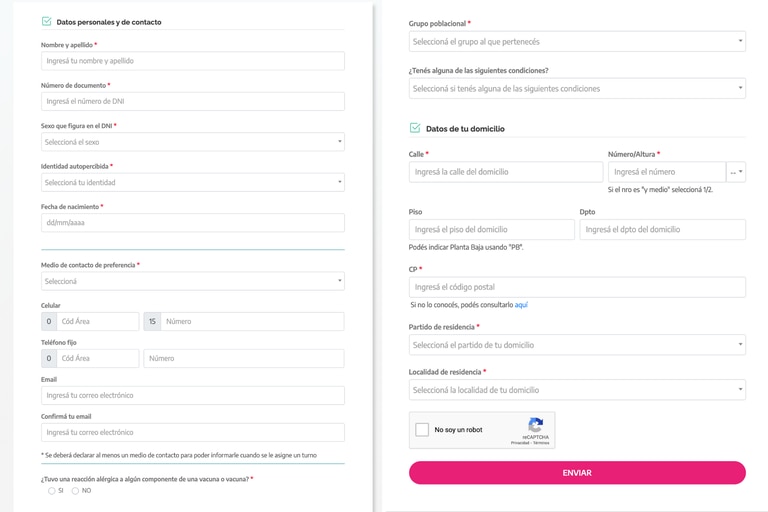The height and width of the screenshot is (512, 768).
Task: Click the checkmark icon beside Datos personales
Action: [47, 22]
